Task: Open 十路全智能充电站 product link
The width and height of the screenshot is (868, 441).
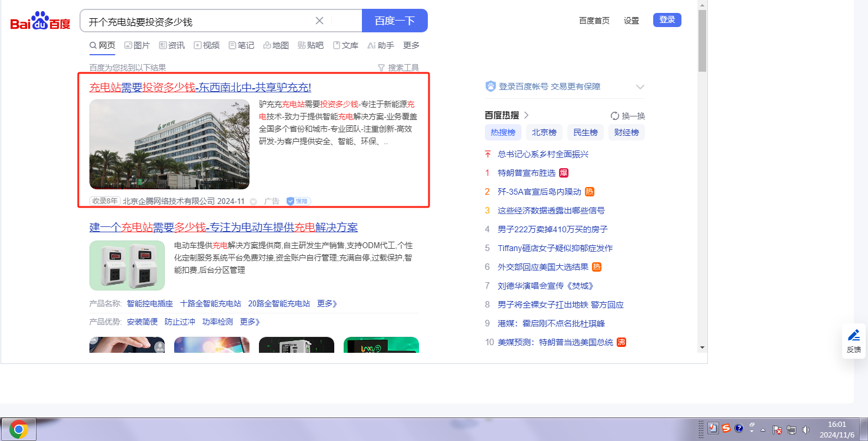Action: [211, 303]
